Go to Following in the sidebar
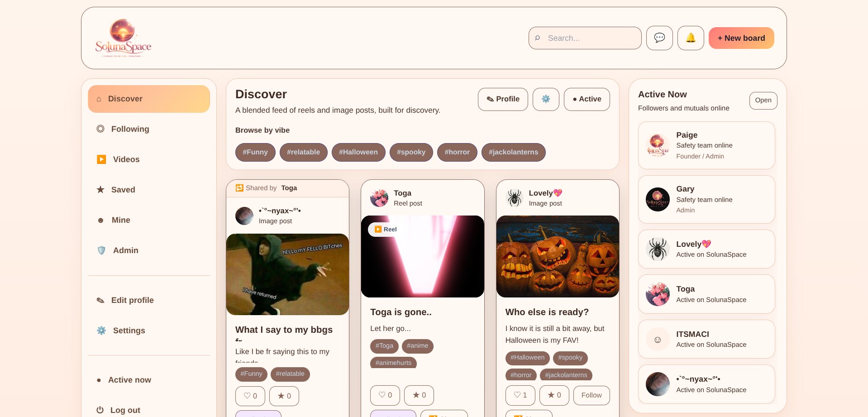The width and height of the screenshot is (868, 417). 149,129
